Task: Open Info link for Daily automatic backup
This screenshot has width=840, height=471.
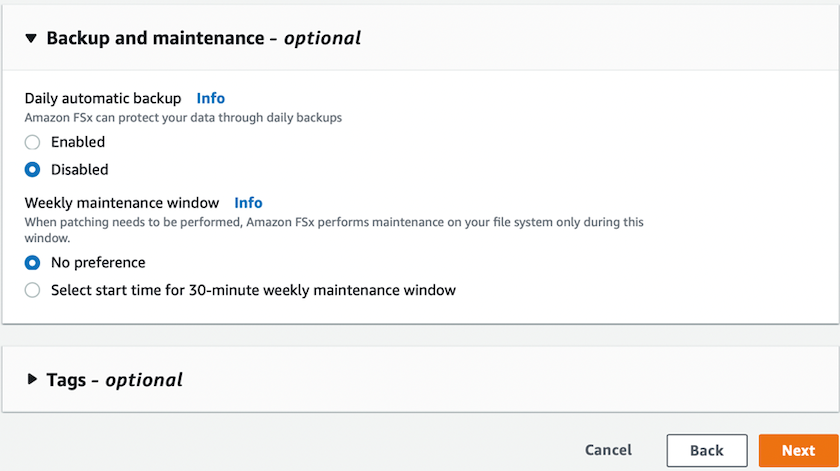Action: [211, 98]
